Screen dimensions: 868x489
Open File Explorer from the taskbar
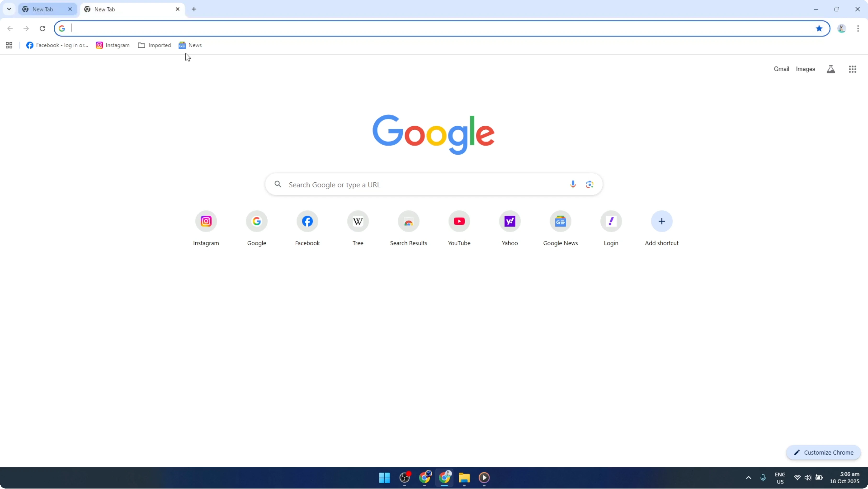(464, 478)
